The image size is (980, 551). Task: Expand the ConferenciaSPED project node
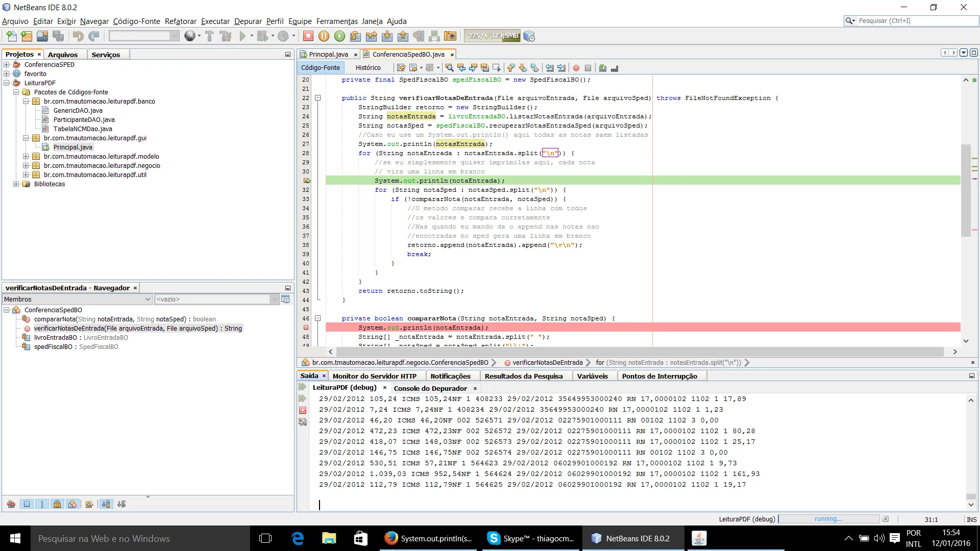[x=7, y=65]
